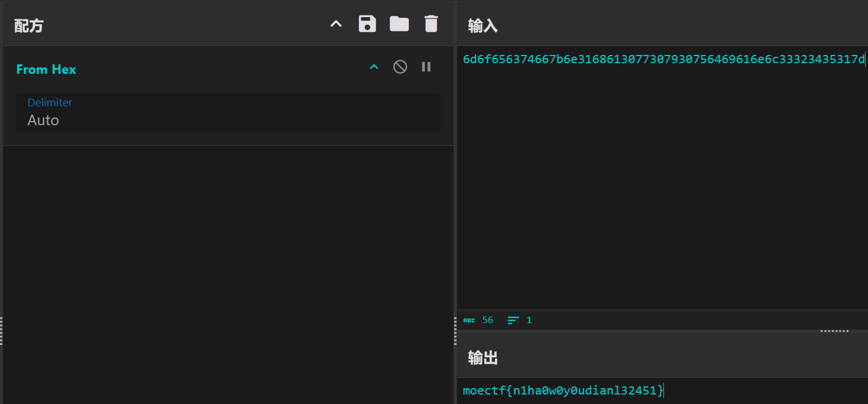Viewport: 868px width, 404px height.
Task: Select the From Hex operation title
Action: [x=46, y=70]
